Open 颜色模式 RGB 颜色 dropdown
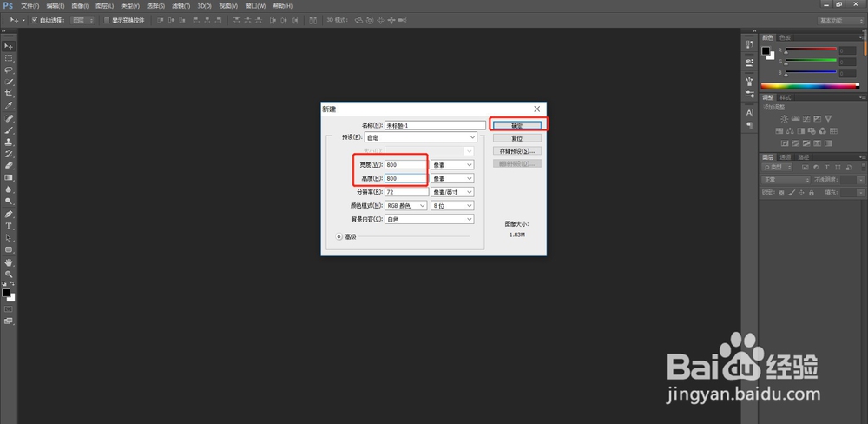This screenshot has width=868, height=424. click(406, 206)
